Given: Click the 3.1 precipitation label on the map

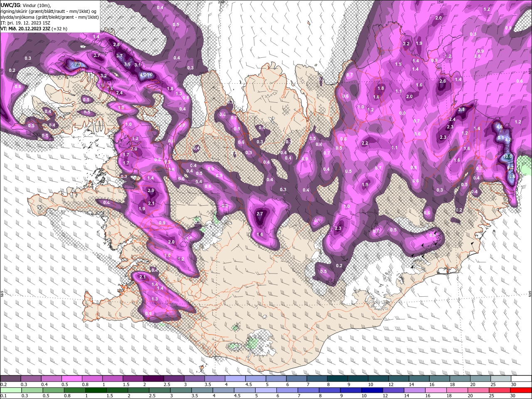Looking at the screenshot, I should point(138,65).
